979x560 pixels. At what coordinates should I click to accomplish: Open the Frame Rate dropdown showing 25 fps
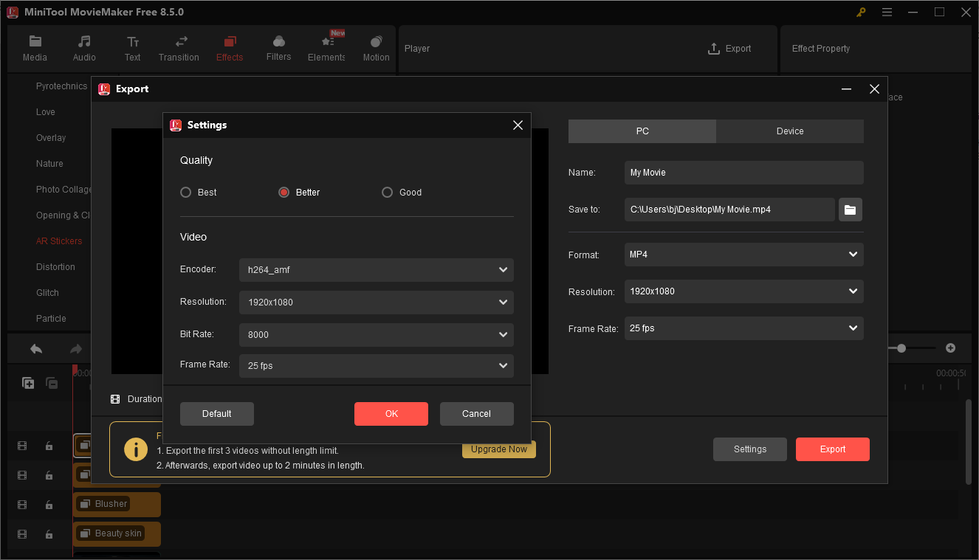pyautogui.click(x=743, y=328)
